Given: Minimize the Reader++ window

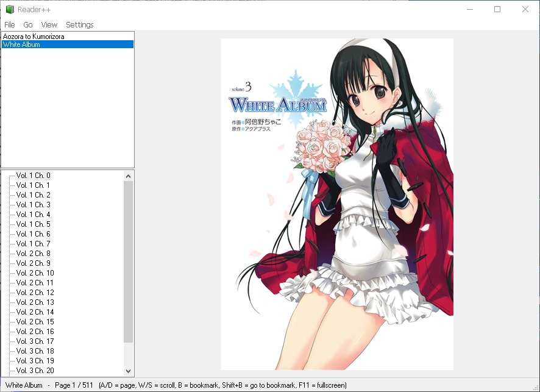Looking at the screenshot, I should coord(470,9).
